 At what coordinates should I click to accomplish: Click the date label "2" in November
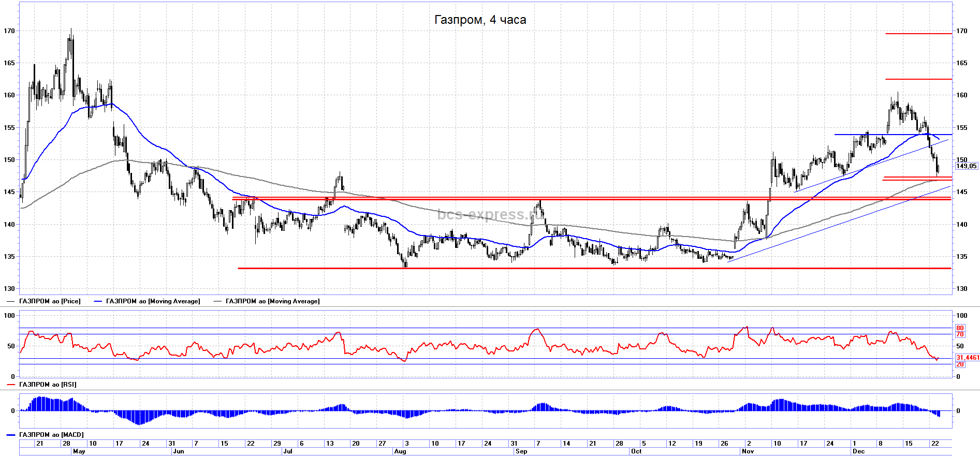(x=749, y=444)
